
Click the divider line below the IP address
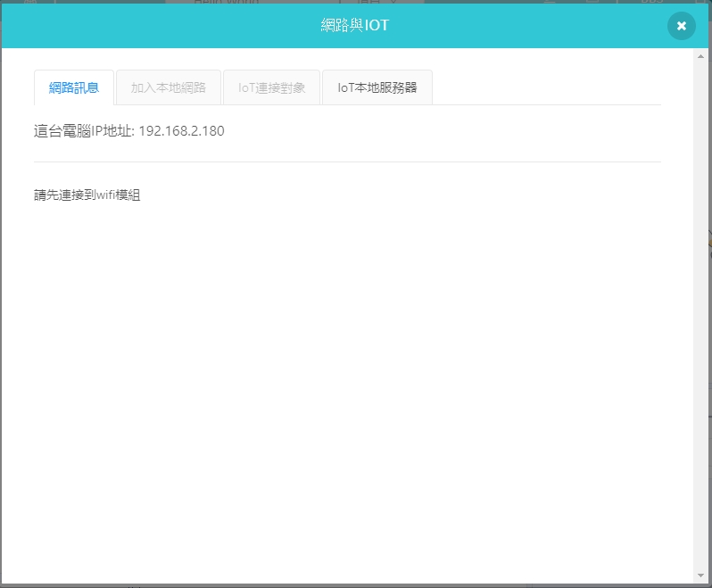(x=347, y=161)
